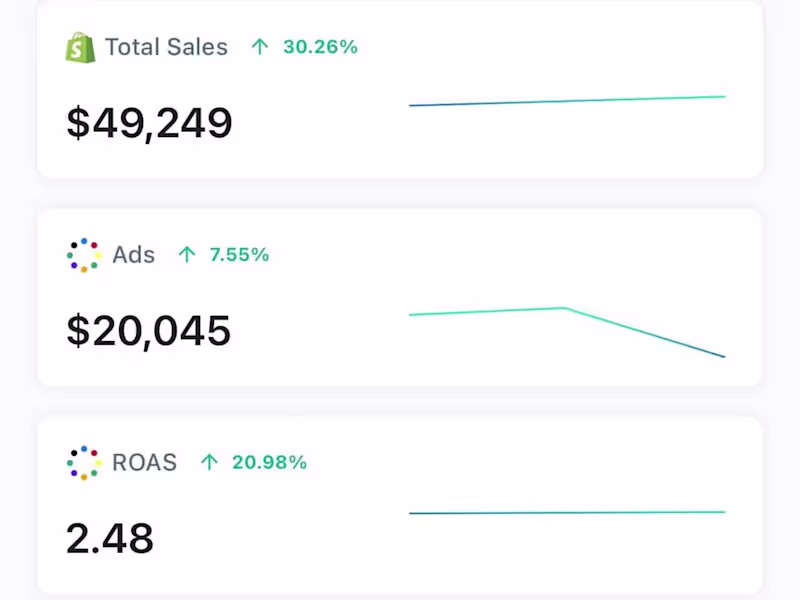Click the Total Sales label
Viewport: 800px width, 600px height.
tap(164, 46)
